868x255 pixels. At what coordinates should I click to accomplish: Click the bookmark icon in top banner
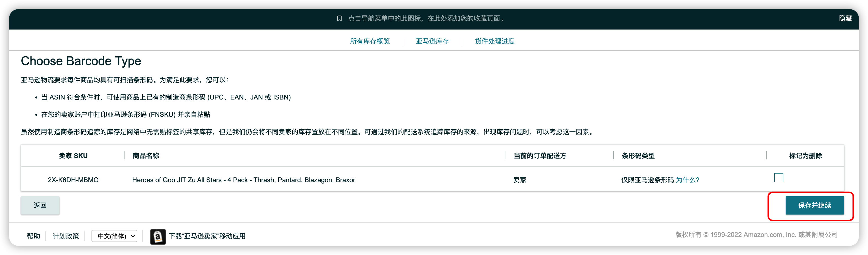coord(339,18)
